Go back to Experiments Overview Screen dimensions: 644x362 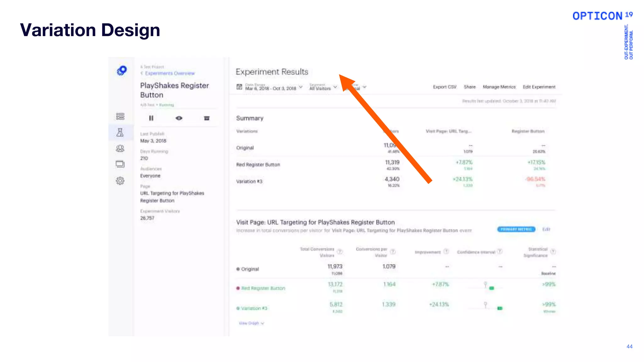(x=169, y=73)
